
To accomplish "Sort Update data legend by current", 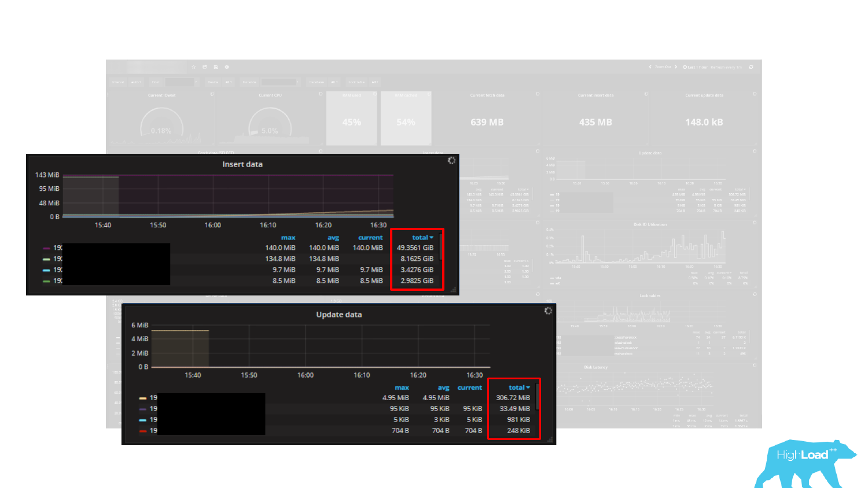I will [x=469, y=387].
